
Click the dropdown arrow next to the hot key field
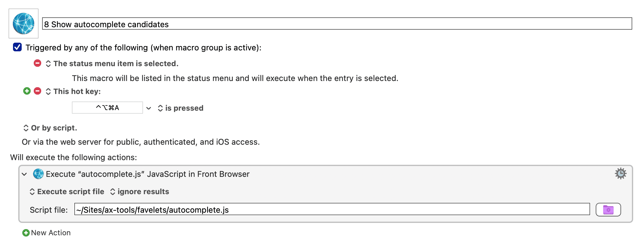tap(149, 108)
